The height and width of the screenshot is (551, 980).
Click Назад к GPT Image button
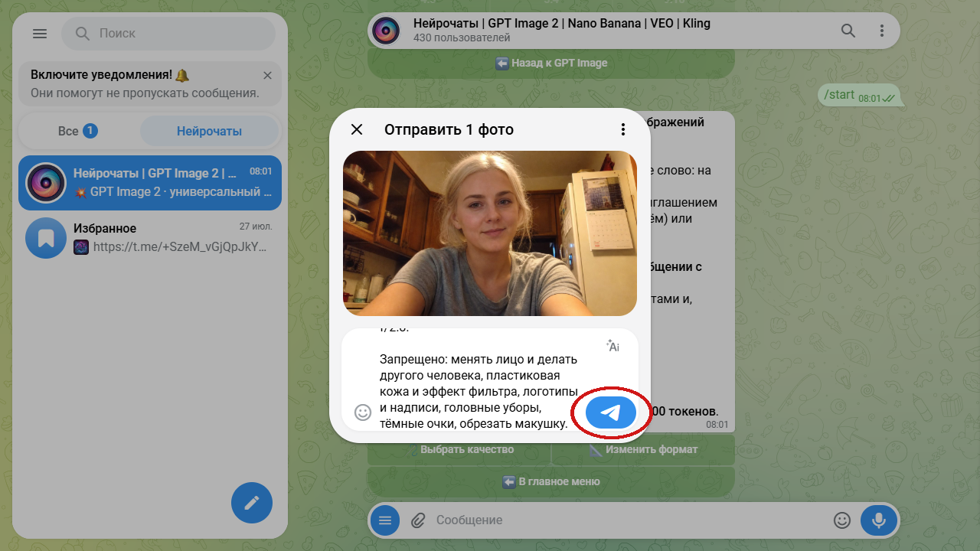click(551, 64)
